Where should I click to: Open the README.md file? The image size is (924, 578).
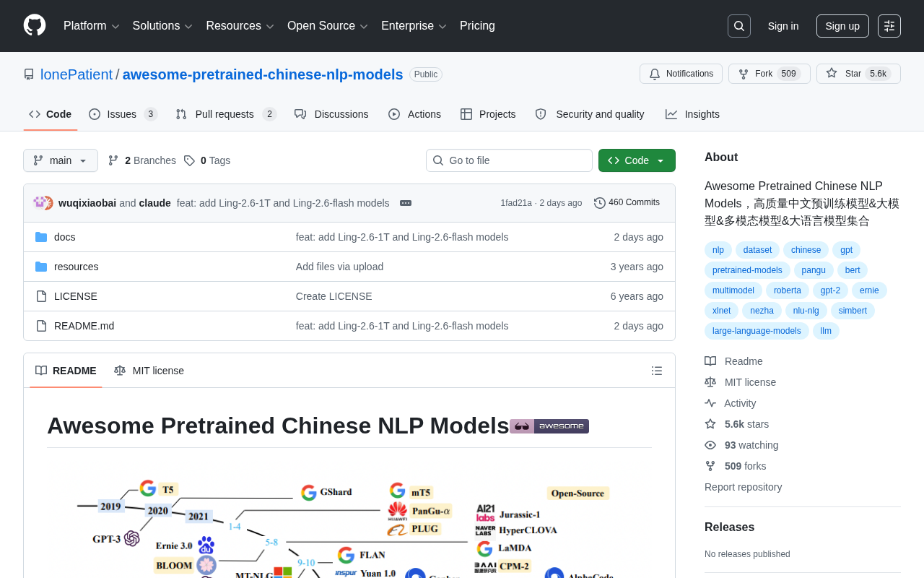(84, 326)
